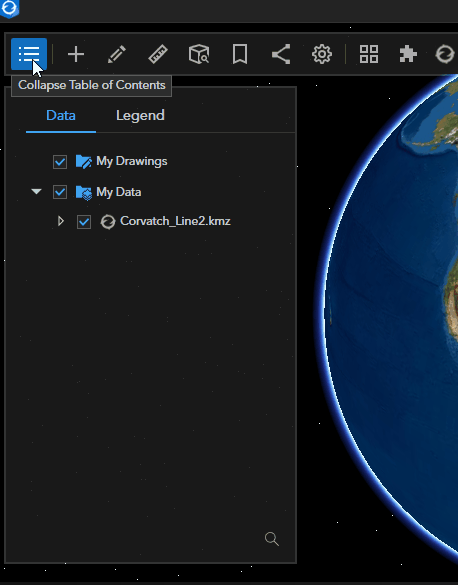The image size is (458, 585).
Task: Open Settings gear icon
Action: [322, 54]
